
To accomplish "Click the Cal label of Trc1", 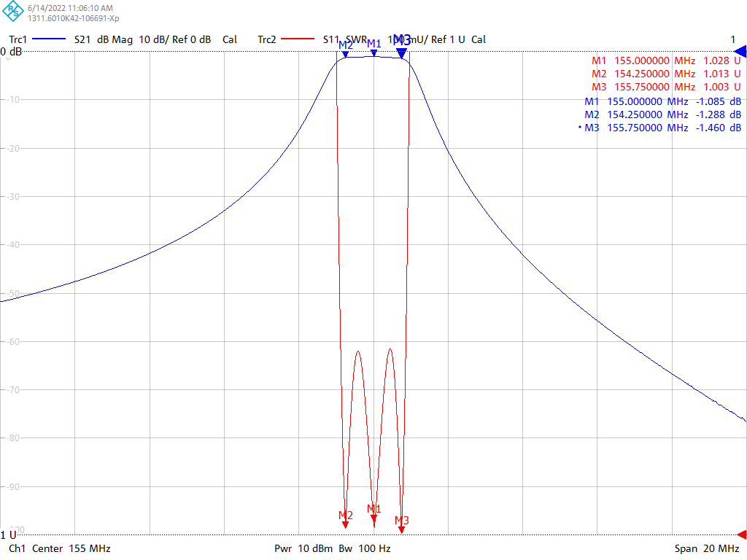I will (x=230, y=39).
